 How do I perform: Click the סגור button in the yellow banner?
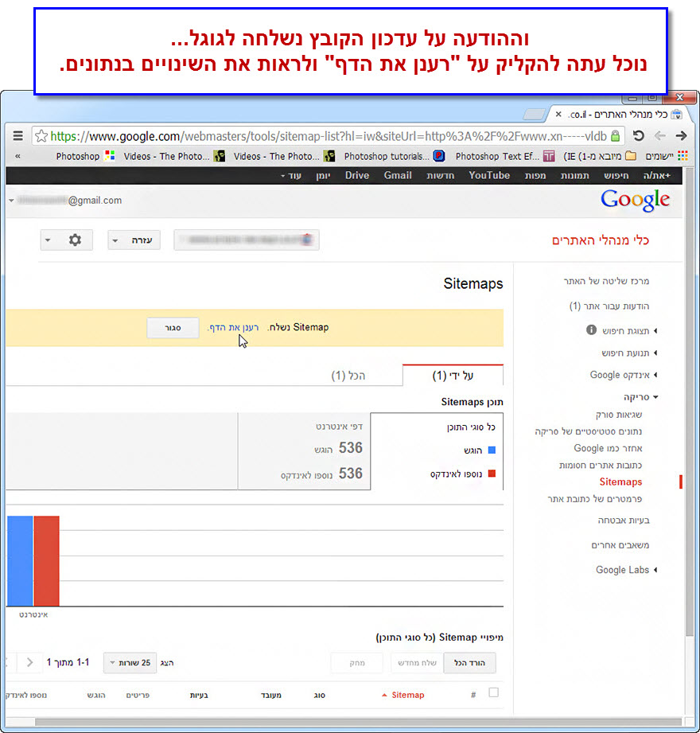[173, 328]
